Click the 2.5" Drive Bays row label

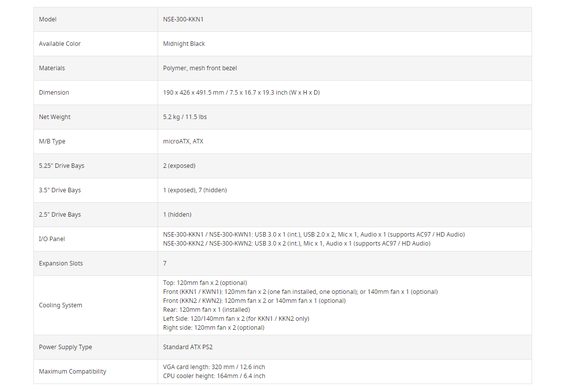(60, 215)
